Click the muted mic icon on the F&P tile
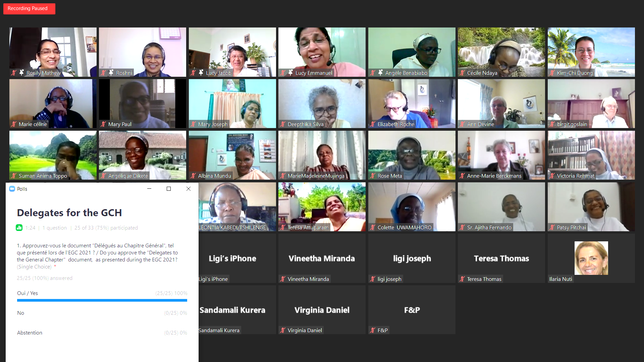This screenshot has width=644, height=362. pyautogui.click(x=373, y=330)
